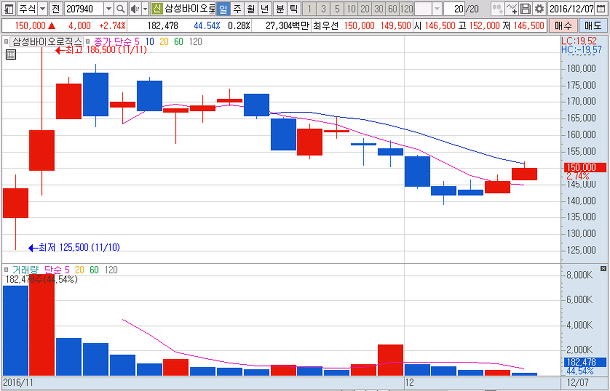610x391 pixels.
Task: Click the 삼성바이오로직스 chart legend label
Action: pyautogui.click(x=47, y=42)
